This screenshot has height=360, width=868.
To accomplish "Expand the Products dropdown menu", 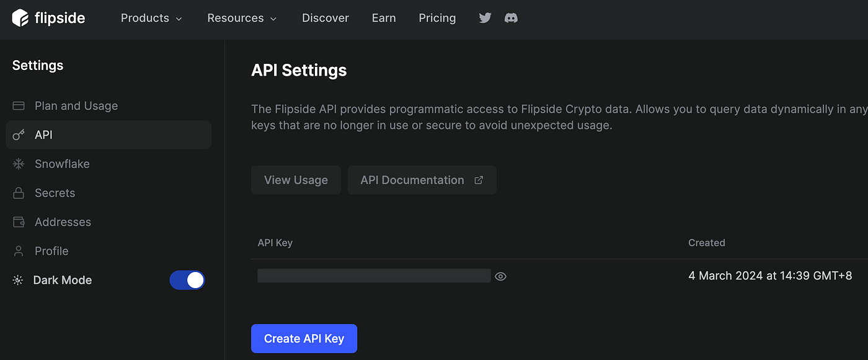I will (x=151, y=18).
